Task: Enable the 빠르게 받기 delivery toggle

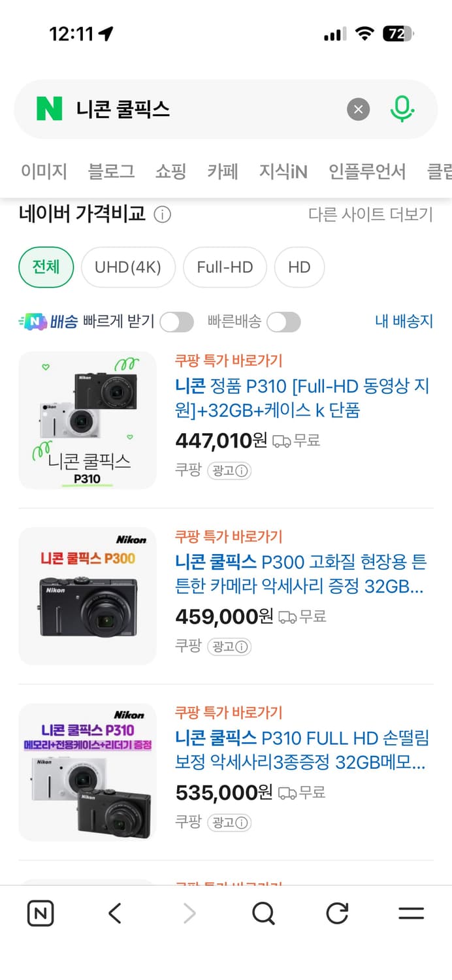Action: pos(176,323)
